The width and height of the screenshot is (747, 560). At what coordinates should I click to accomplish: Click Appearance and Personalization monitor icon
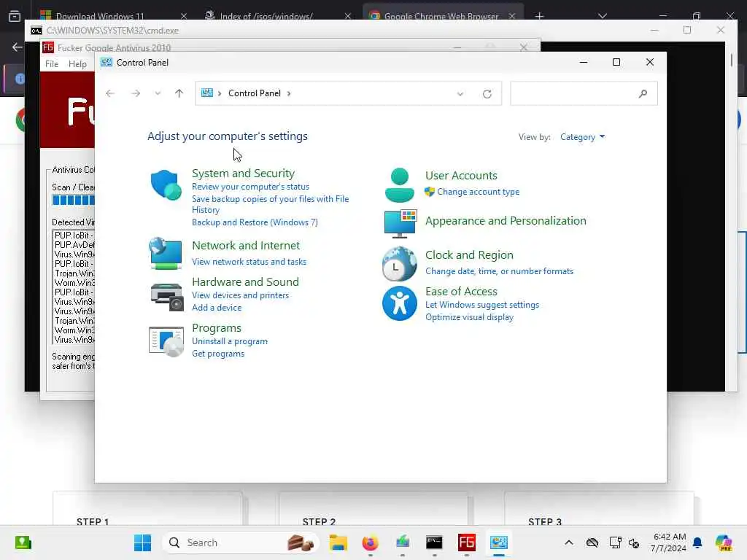pyautogui.click(x=400, y=224)
